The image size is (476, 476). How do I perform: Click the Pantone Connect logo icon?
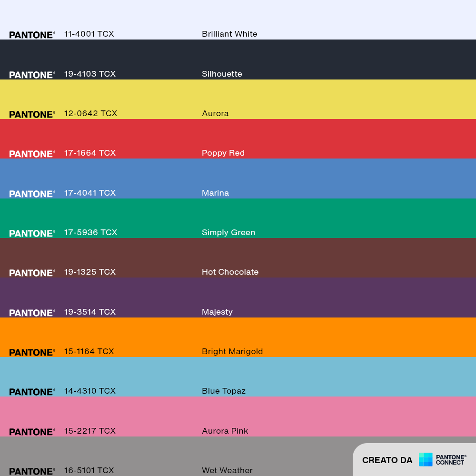pos(425,459)
